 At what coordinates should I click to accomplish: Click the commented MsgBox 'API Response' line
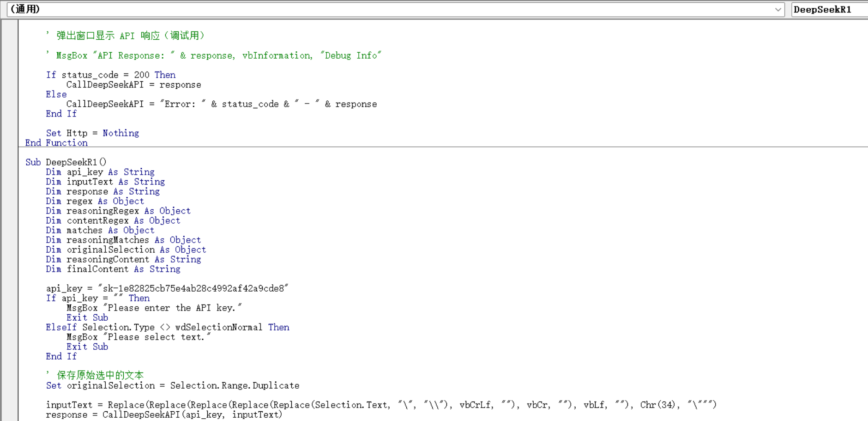(x=214, y=55)
